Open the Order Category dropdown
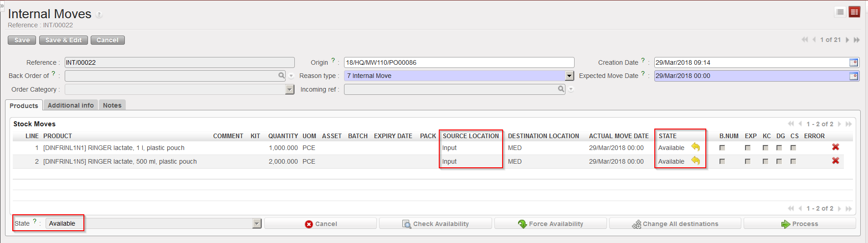Image resolution: width=868 pixels, height=243 pixels. (x=290, y=90)
